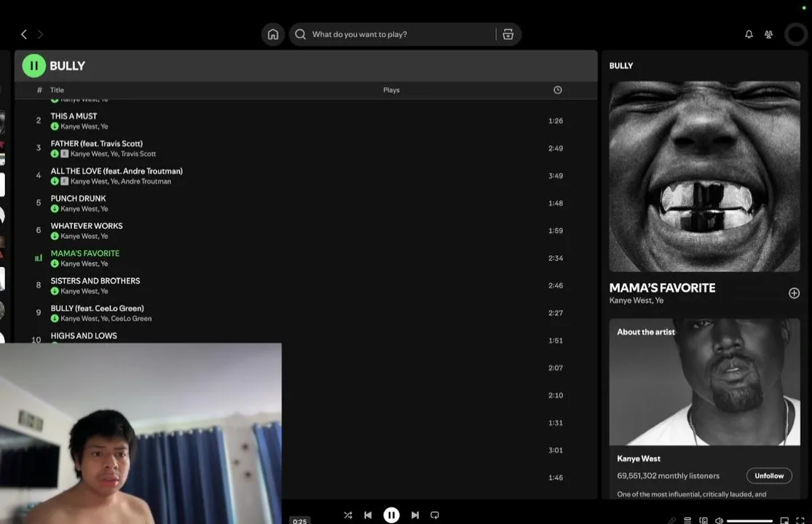Toggle repeat in the player bar
The height and width of the screenshot is (524, 812).
pos(435,515)
